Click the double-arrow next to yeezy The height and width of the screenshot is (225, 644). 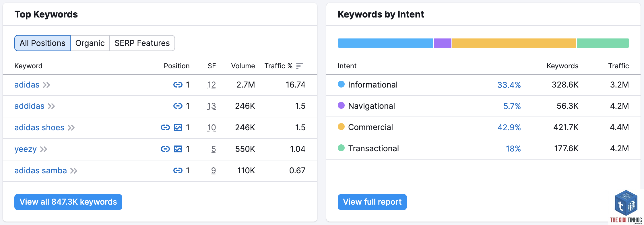tap(44, 149)
